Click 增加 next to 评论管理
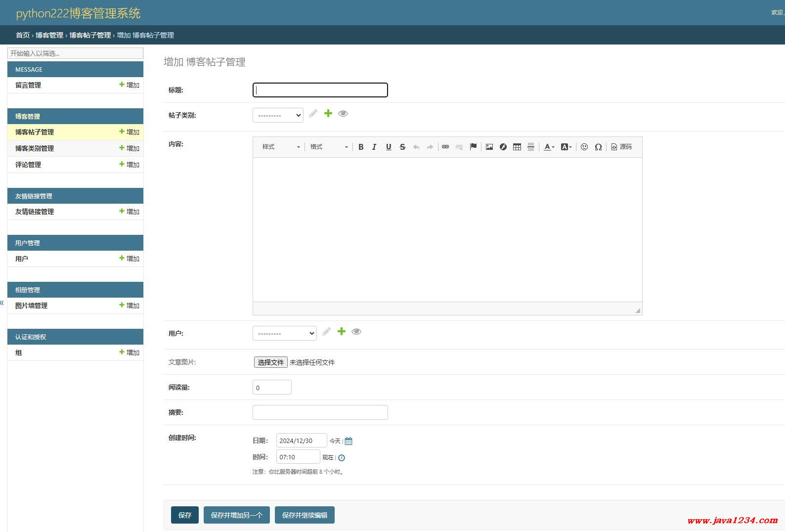Image resolution: width=785 pixels, height=532 pixels. 130,165
